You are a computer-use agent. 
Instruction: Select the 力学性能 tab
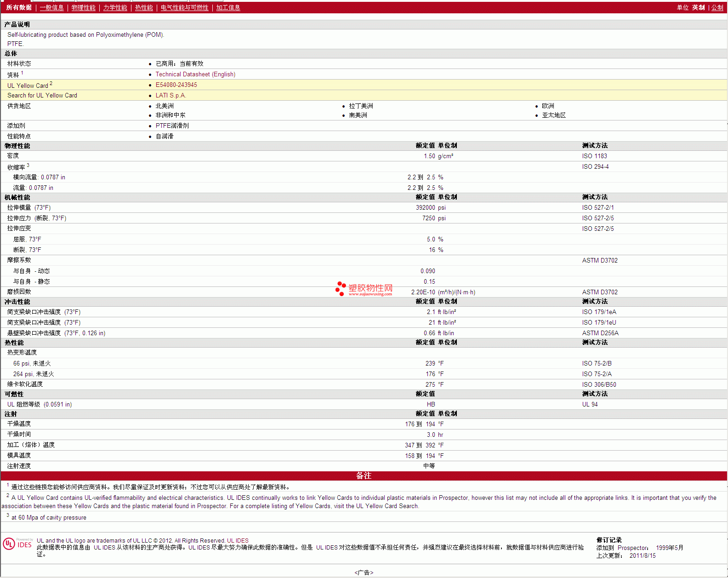click(115, 8)
